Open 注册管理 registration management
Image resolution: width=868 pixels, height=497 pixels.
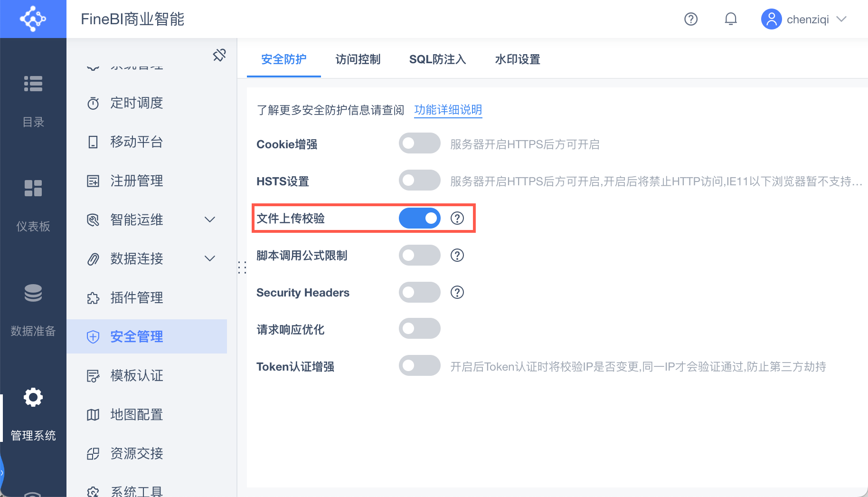pos(137,181)
